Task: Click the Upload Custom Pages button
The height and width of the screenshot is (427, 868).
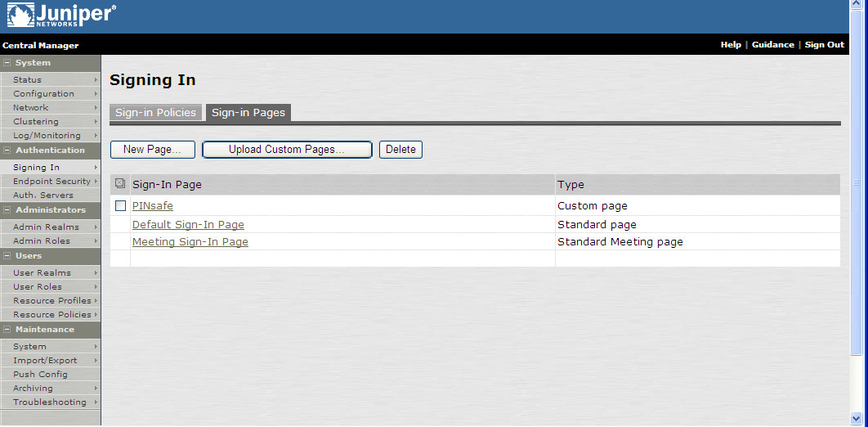Action: (287, 150)
